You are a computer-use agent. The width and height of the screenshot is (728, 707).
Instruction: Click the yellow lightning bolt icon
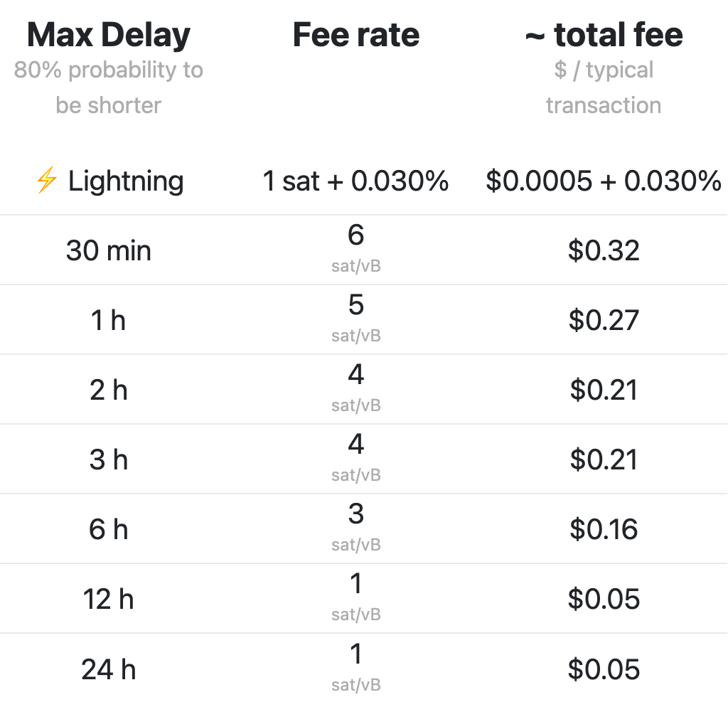pos(46,181)
